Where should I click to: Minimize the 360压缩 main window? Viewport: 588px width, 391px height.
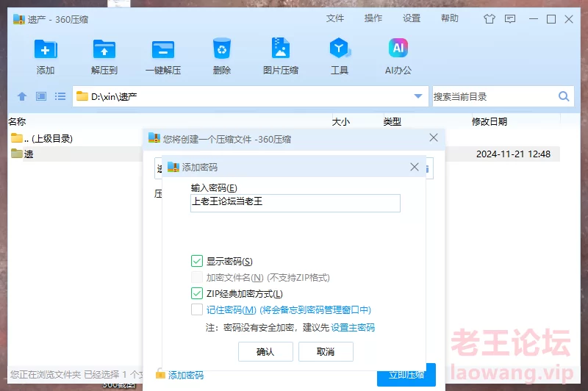click(x=534, y=19)
